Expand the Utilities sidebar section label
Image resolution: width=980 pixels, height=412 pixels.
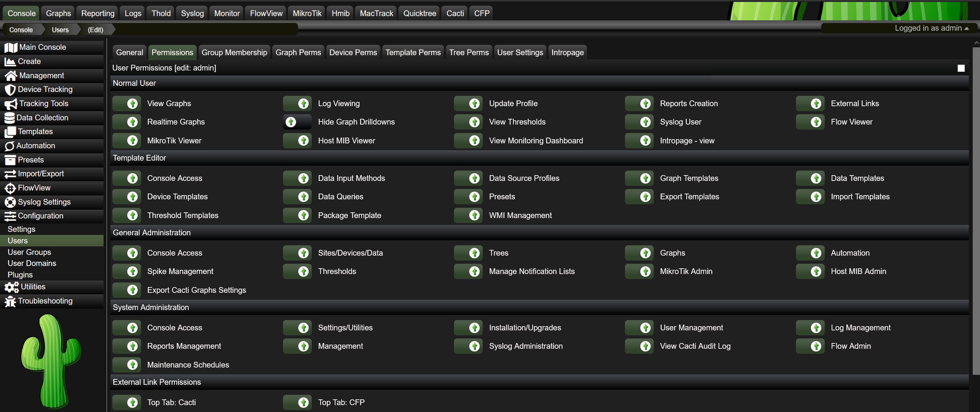tap(33, 287)
